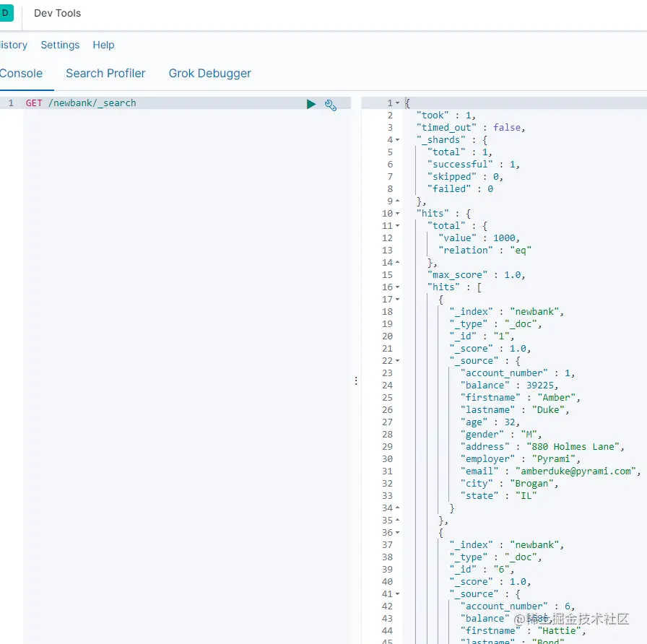The image size is (647, 644).
Task: Collapse first hit object at line 17
Action: [397, 299]
